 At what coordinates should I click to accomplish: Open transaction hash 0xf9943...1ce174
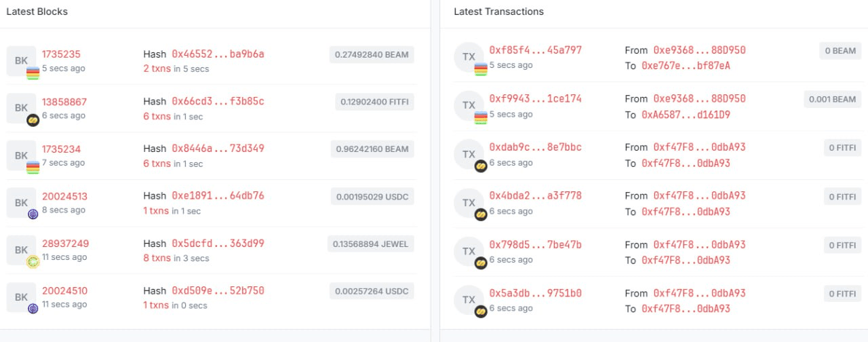535,98
